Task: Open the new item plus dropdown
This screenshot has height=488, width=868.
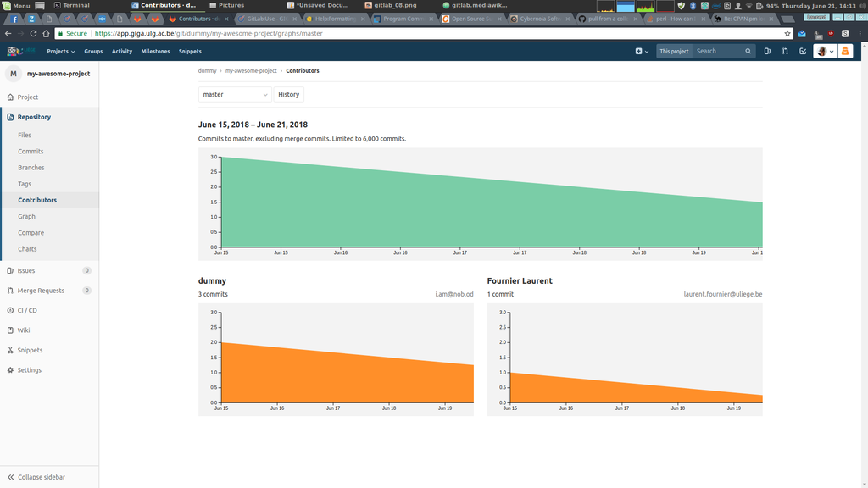Action: pos(642,51)
